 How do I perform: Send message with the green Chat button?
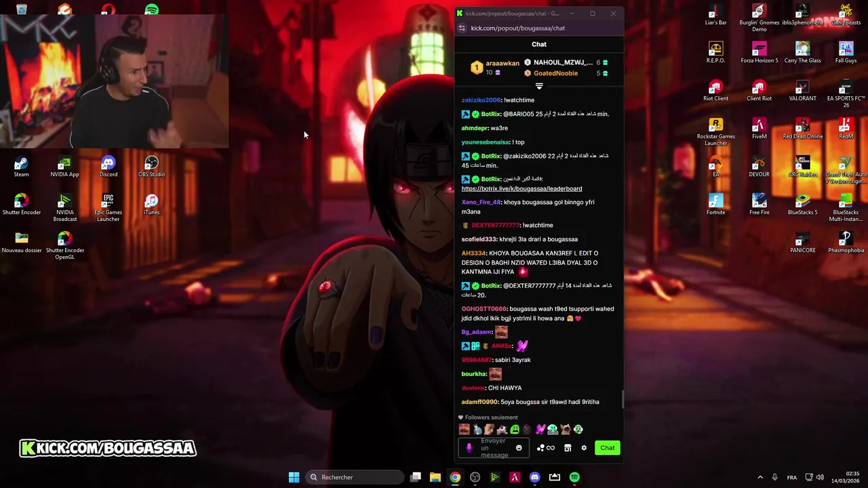point(607,448)
